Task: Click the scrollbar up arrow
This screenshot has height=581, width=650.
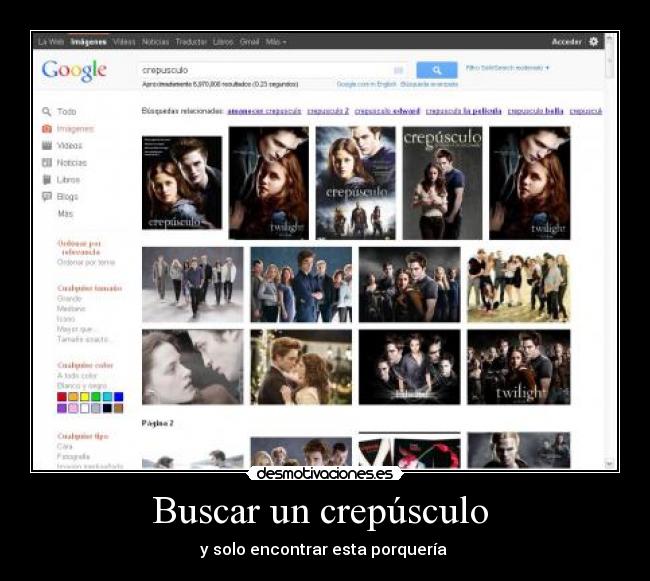Action: point(609,37)
